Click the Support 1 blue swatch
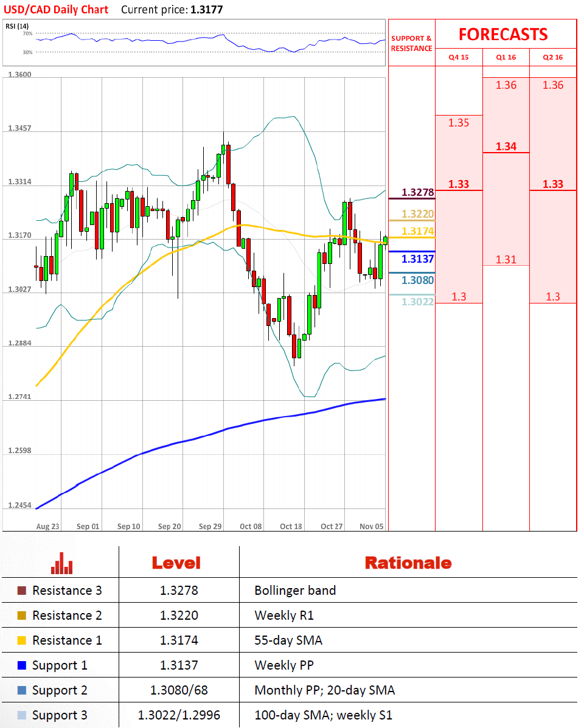Screen dimensions: 584x728 (x=21, y=665)
